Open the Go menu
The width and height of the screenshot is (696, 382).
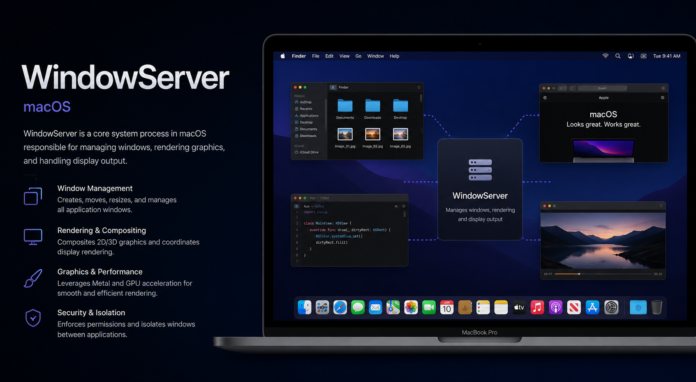[x=358, y=56]
